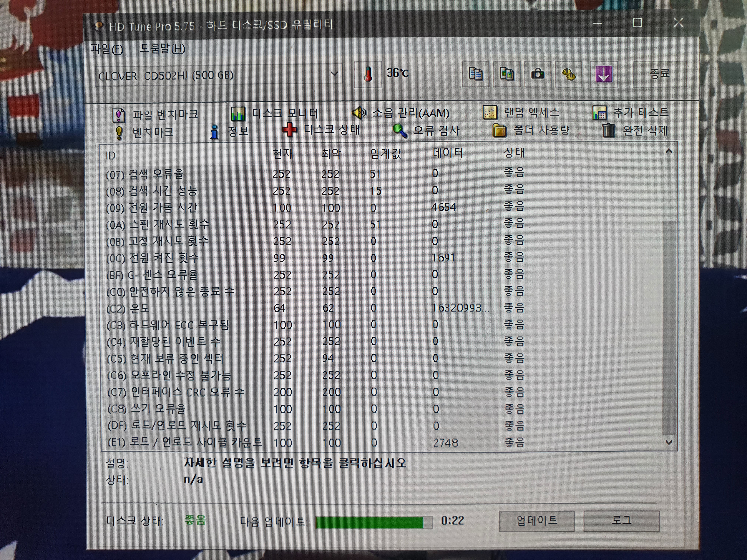Switch to the 벤치마크 tab
This screenshot has height=560, width=747.
point(144,132)
